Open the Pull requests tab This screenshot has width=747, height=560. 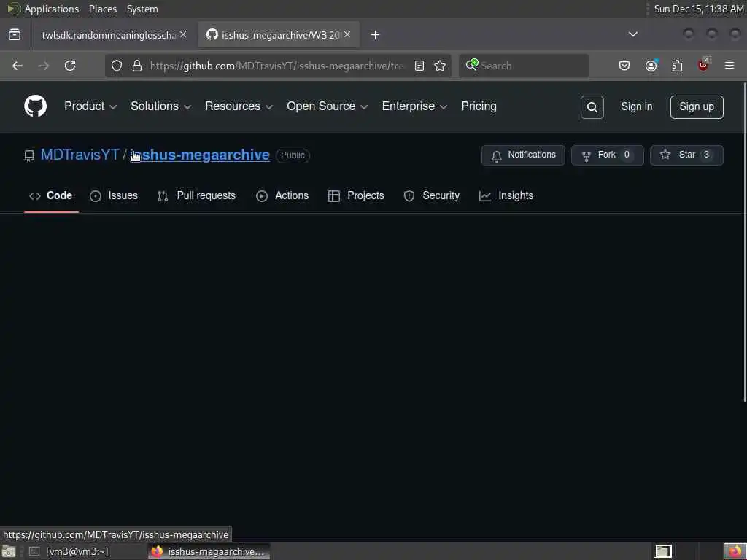point(196,195)
